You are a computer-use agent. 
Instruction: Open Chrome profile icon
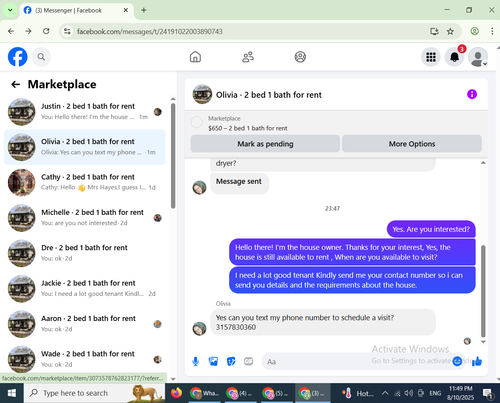pos(474,31)
